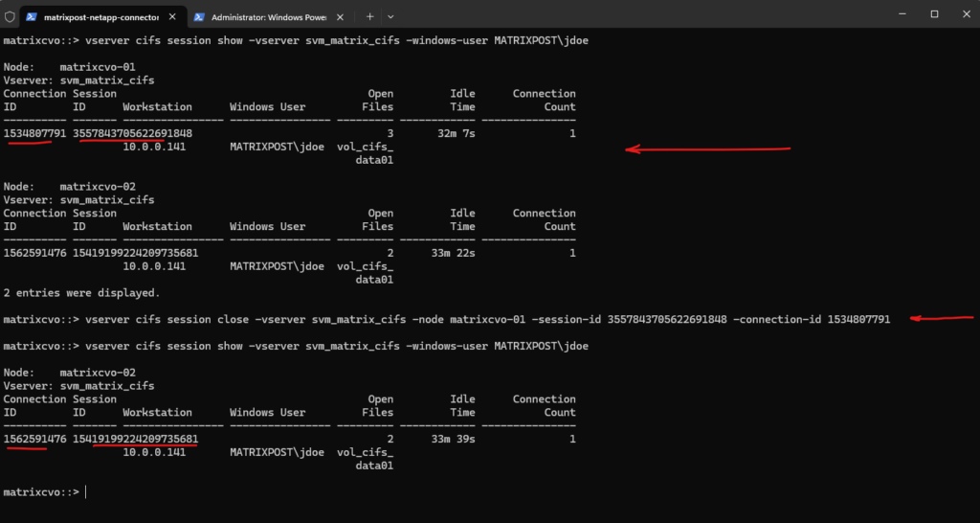Screen dimensions: 980x523
Task: Expand the new tab profile dropdown
Action: 390,16
